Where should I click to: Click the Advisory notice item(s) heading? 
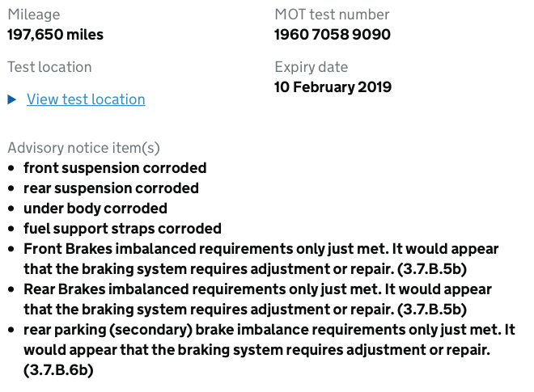tap(84, 148)
